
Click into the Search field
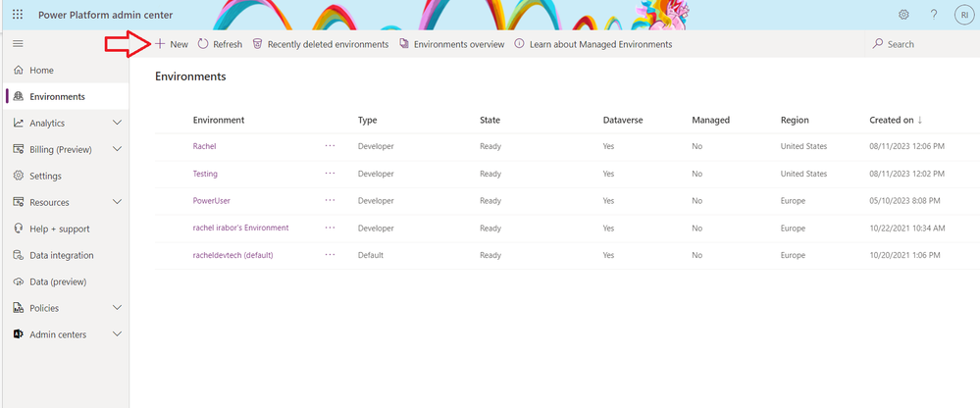pyautogui.click(x=922, y=44)
